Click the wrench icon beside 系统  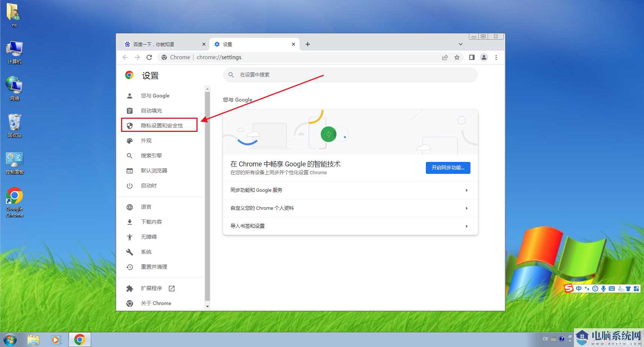130,252
